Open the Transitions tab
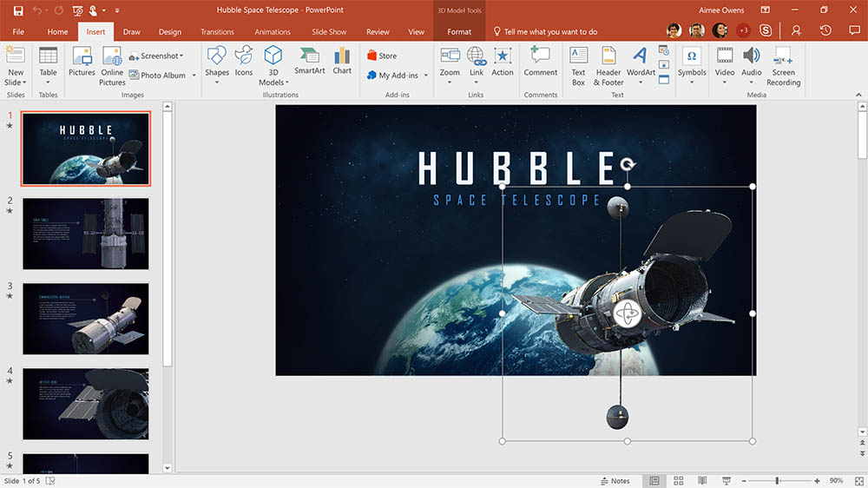The image size is (868, 488). tap(217, 32)
